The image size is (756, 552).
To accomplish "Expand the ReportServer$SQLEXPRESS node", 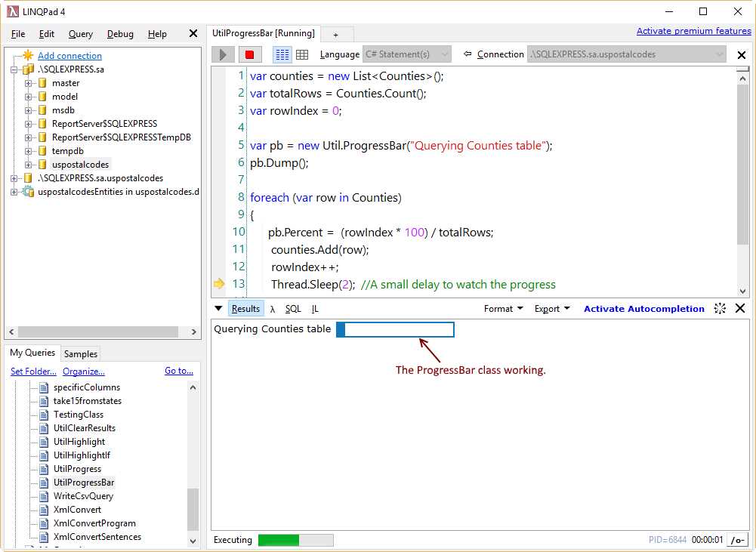I will pos(28,124).
